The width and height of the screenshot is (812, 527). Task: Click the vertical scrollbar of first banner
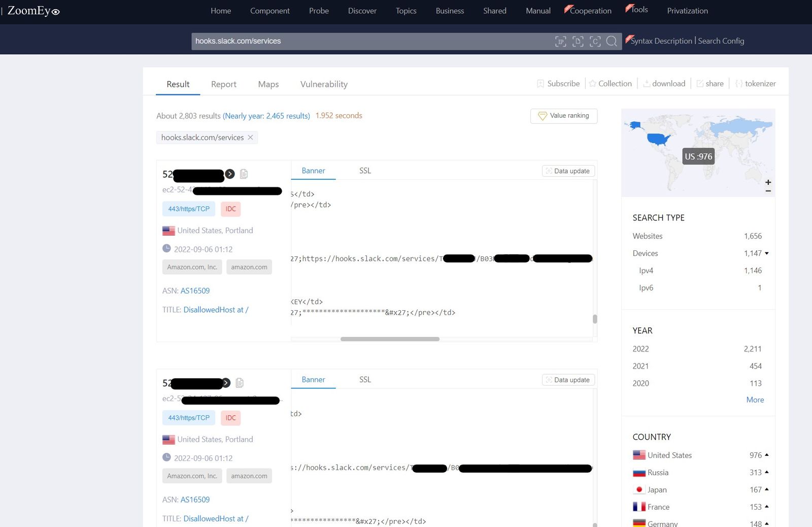[595, 319]
